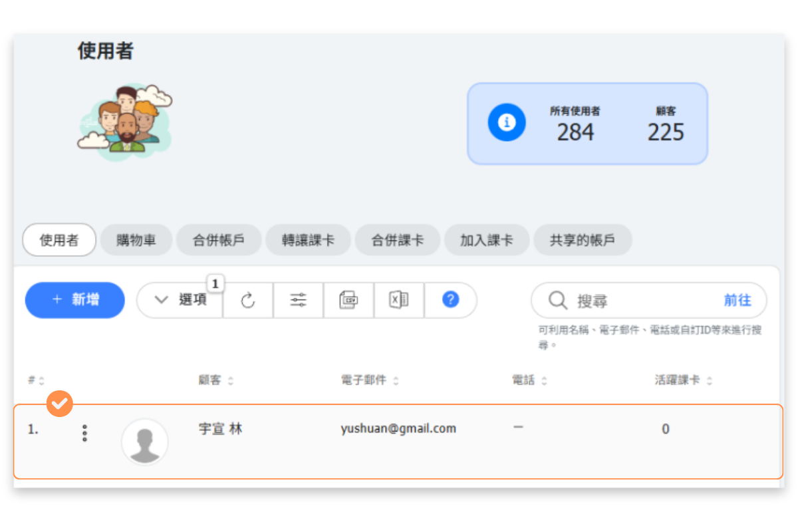
Task: Click the refresh icon in the toolbar
Action: point(248,301)
